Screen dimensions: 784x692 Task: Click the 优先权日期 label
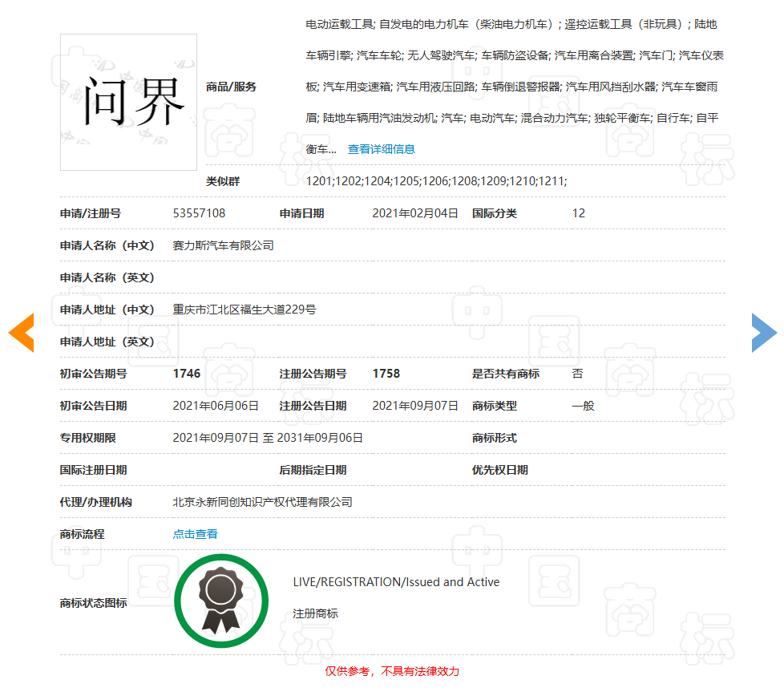coord(499,470)
